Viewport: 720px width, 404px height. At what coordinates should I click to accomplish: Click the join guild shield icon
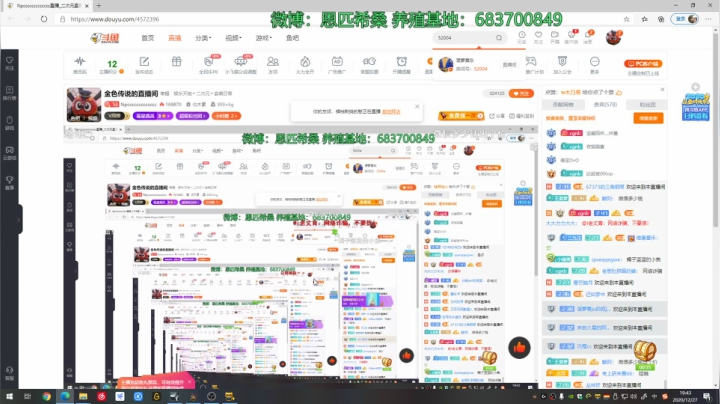point(562,65)
